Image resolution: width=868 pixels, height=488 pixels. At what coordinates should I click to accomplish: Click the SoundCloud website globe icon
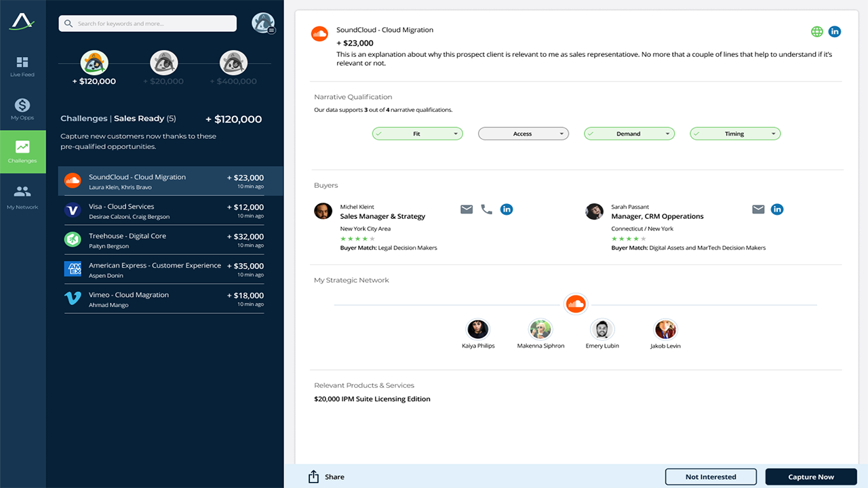(817, 32)
